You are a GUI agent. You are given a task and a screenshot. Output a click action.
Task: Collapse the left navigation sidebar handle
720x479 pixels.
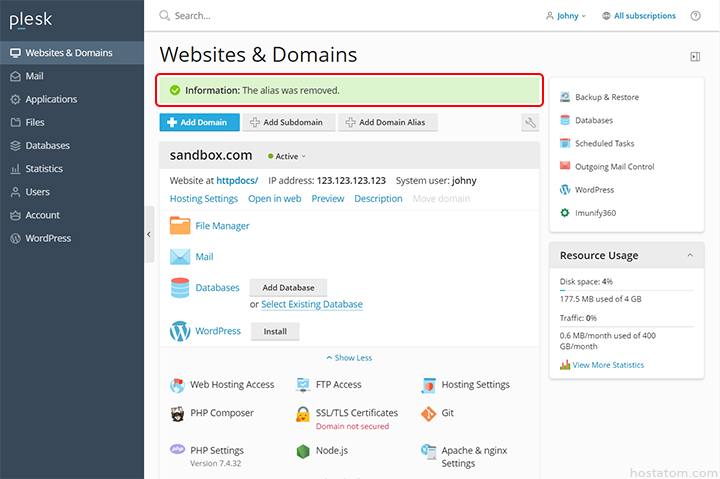point(149,233)
